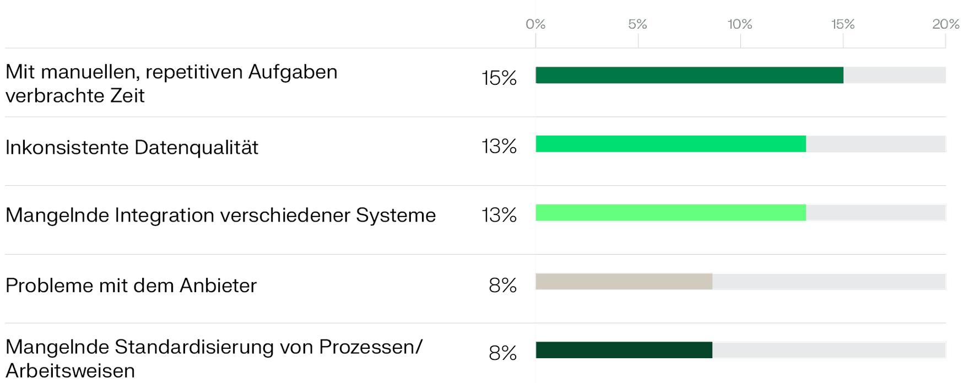Click the 15% axis tick label
Image resolution: width=980 pixels, height=383 pixels.
click(843, 24)
